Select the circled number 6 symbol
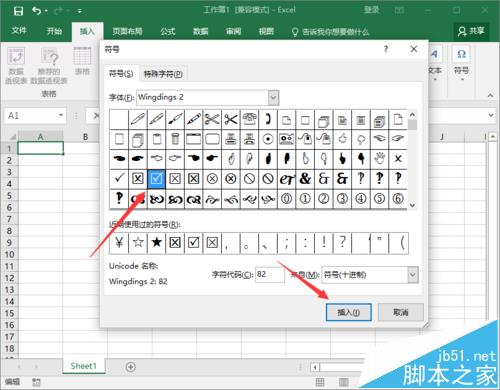Screen dimensions: 500x390 398,199
